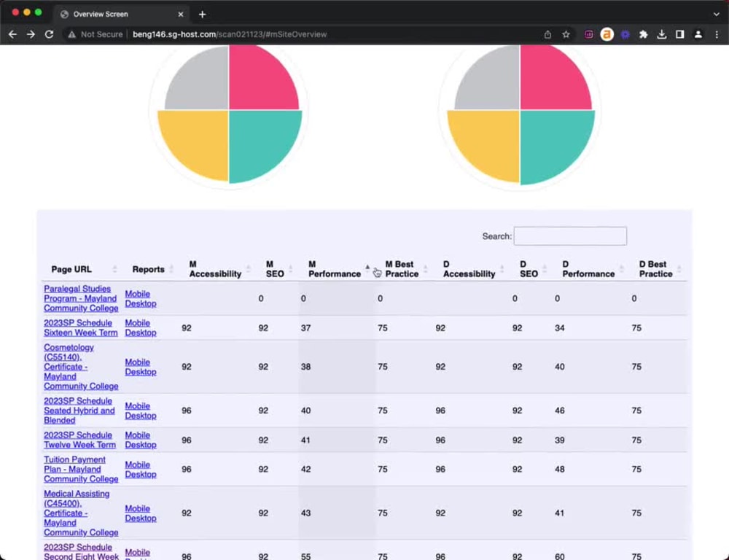Click the browser profile avatar icon
This screenshot has height=560, width=729.
699,34
